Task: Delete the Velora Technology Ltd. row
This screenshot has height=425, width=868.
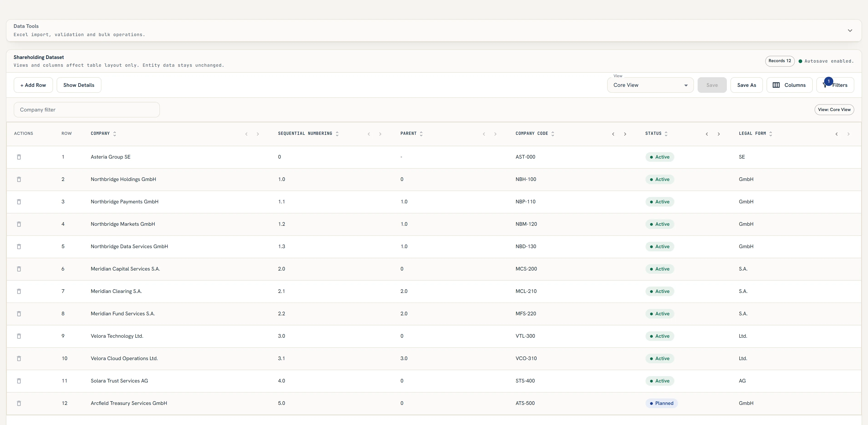Action: pos(19,336)
